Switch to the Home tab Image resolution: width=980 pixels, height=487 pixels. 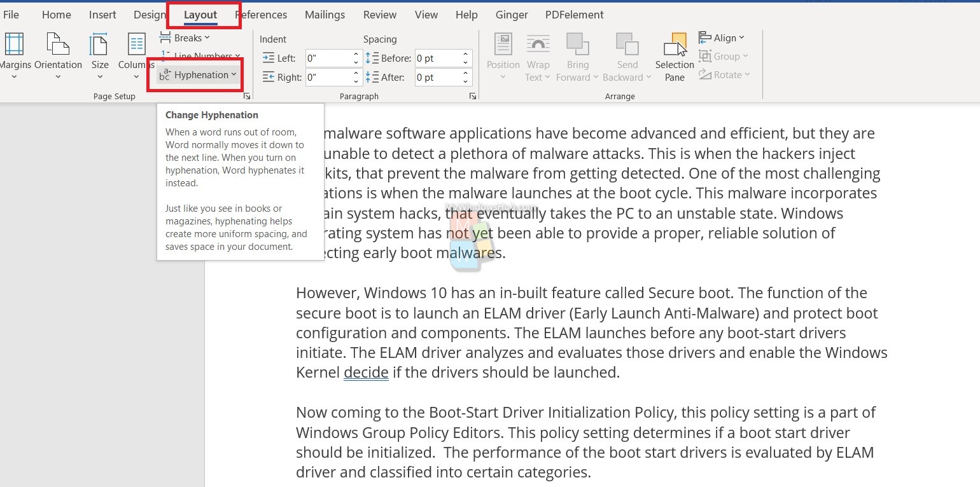coord(57,15)
